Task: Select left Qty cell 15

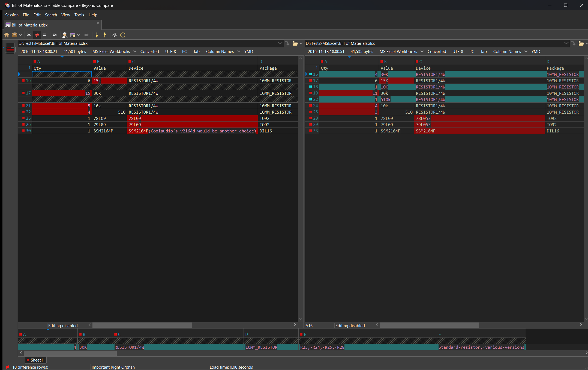Action: pos(62,93)
